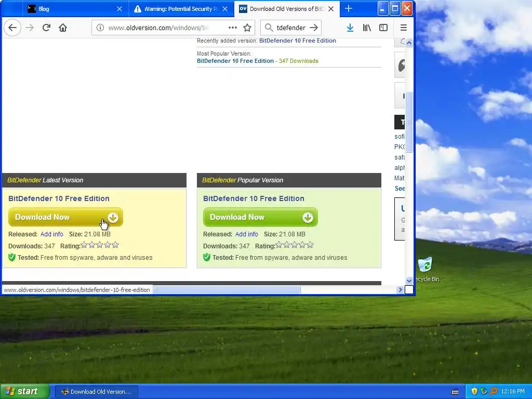Click the forward navigation arrow
The width and height of the screenshot is (532, 399).
click(x=30, y=28)
